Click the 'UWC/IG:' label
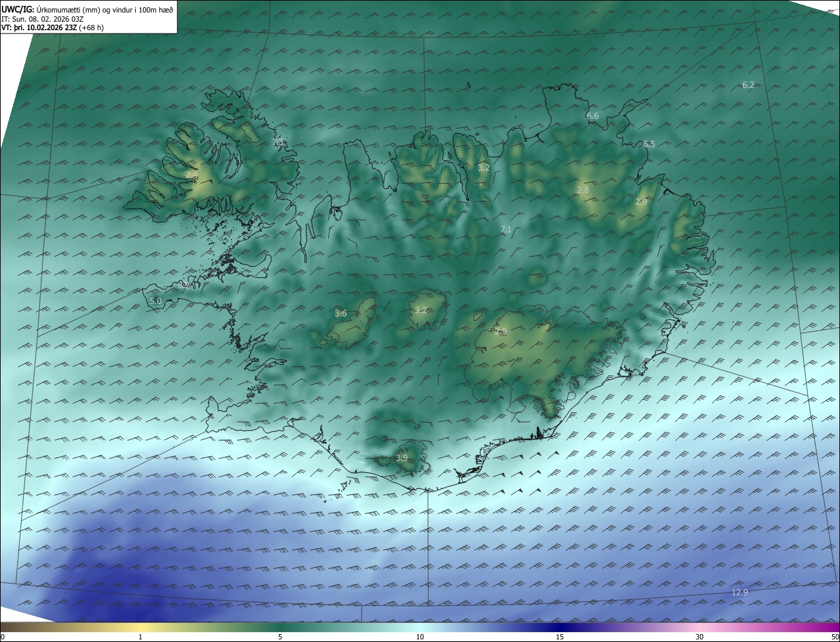 (x=18, y=9)
